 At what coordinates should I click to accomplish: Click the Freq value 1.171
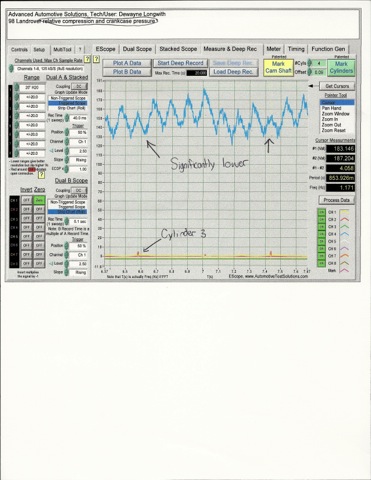(340, 188)
